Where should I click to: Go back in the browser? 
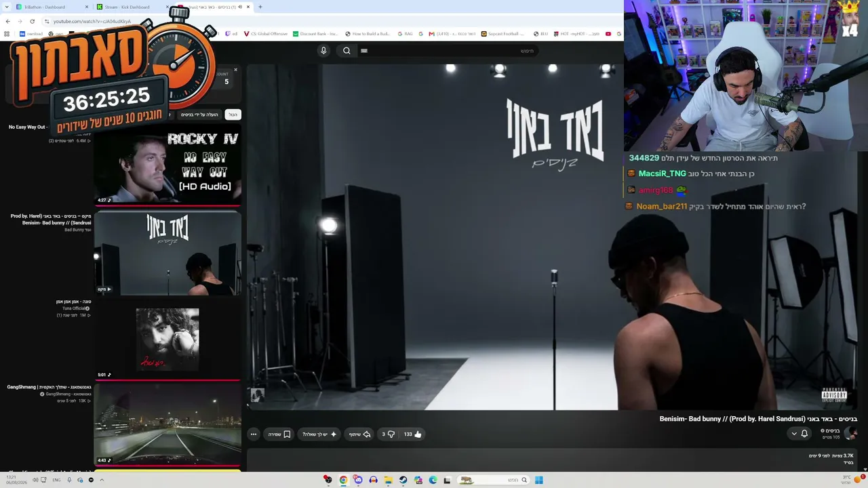pyautogui.click(x=7, y=21)
